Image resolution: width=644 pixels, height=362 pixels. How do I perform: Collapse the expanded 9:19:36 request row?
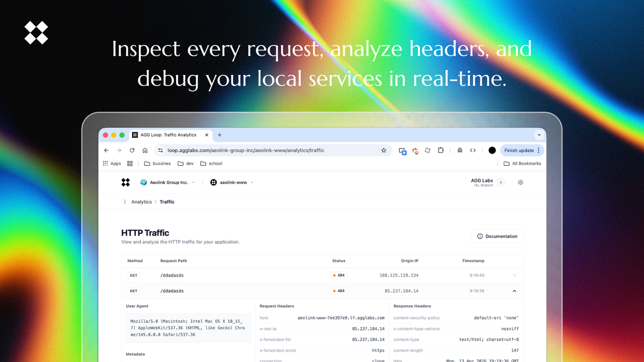(514, 291)
